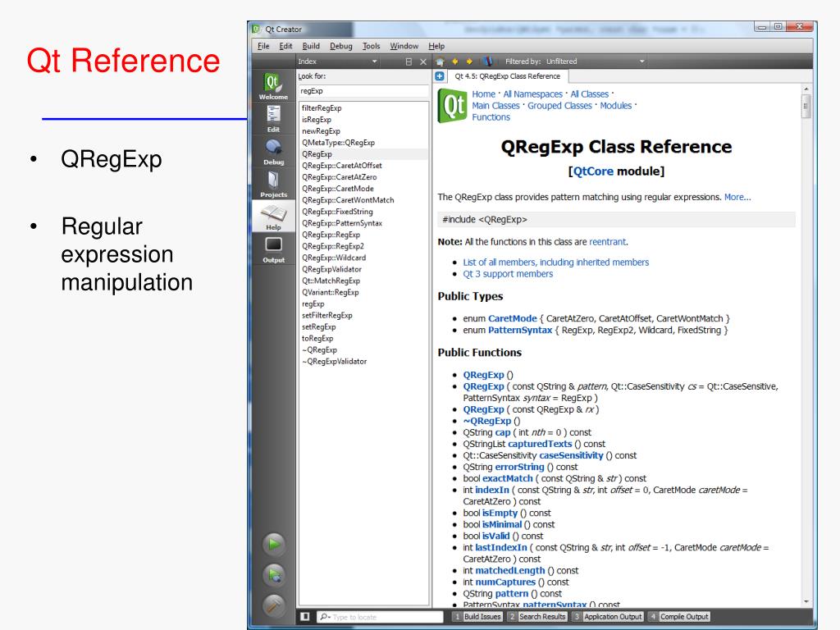Click the green Run button

274,545
